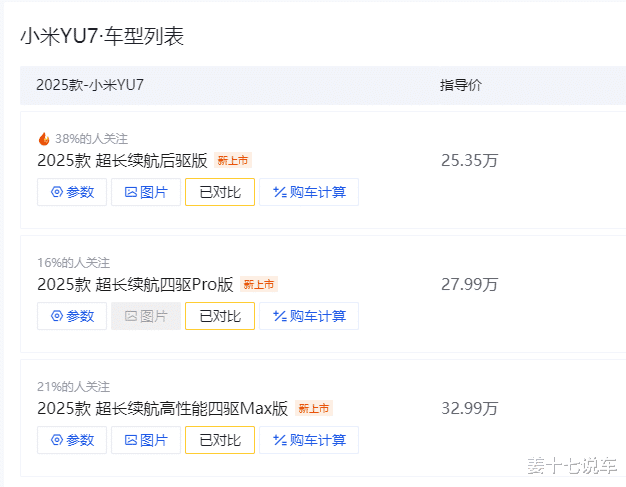
Task: Open 购车计算 for 超长续航四驱Pro版
Action: (309, 316)
